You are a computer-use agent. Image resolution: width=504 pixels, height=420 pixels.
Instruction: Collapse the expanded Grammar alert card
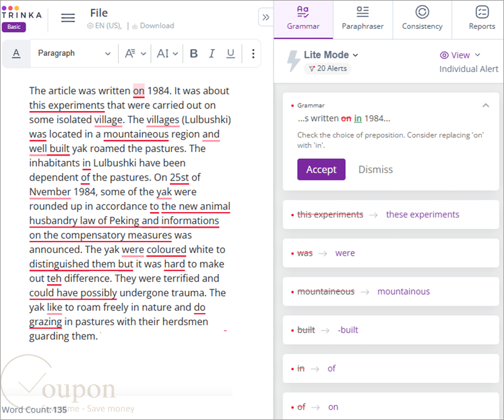coord(486,105)
